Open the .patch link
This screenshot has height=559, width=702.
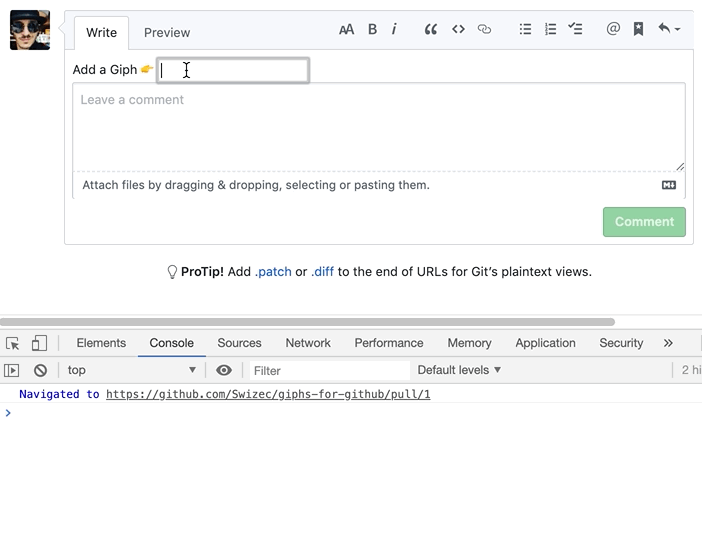pyautogui.click(x=273, y=272)
